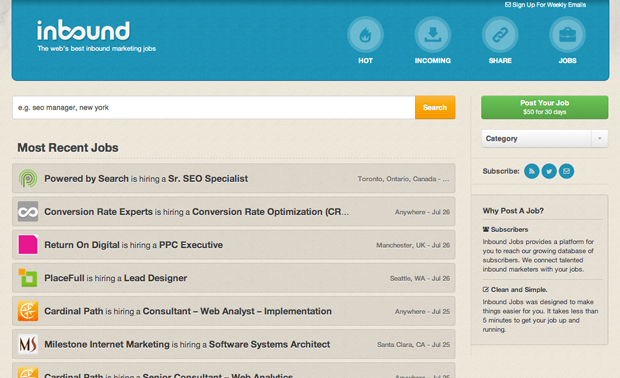
Task: Click the Toronto, Ontario, Canada location text
Action: pos(403,179)
